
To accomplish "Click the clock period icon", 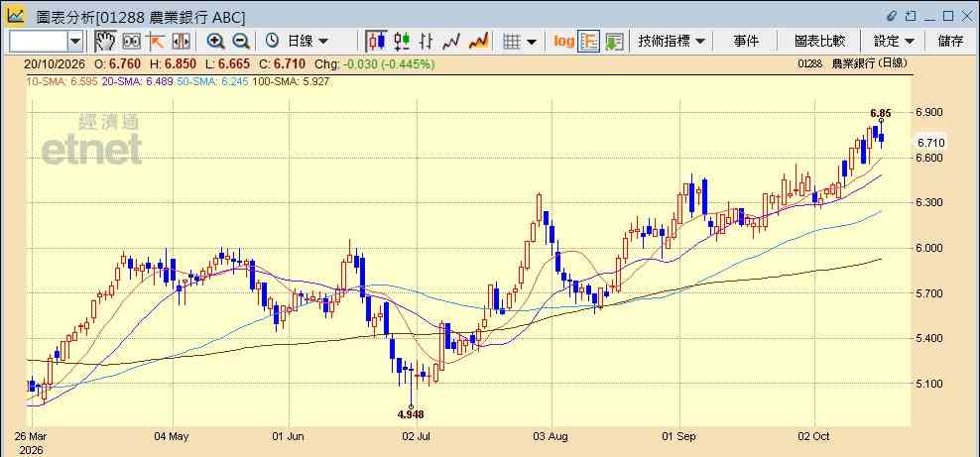I will (x=272, y=42).
